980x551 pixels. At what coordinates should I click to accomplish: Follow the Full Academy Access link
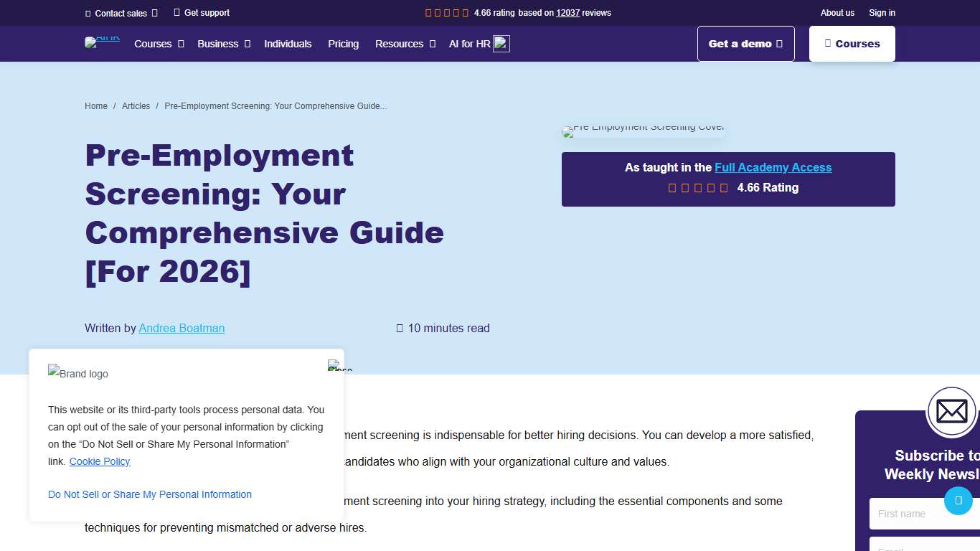773,167
